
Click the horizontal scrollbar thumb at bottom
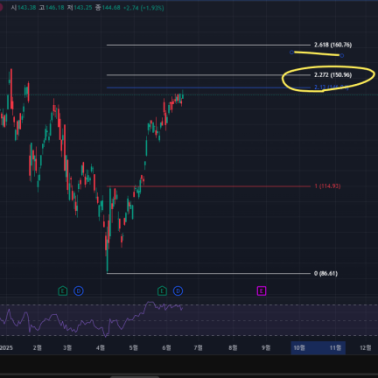135,377
